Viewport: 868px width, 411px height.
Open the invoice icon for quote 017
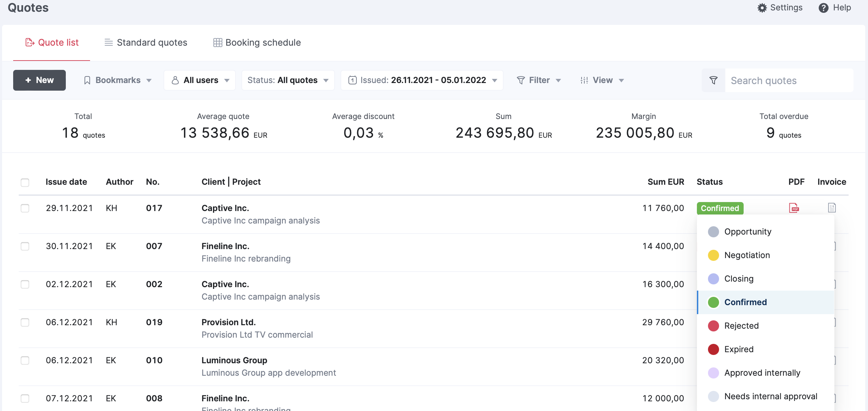(x=832, y=208)
